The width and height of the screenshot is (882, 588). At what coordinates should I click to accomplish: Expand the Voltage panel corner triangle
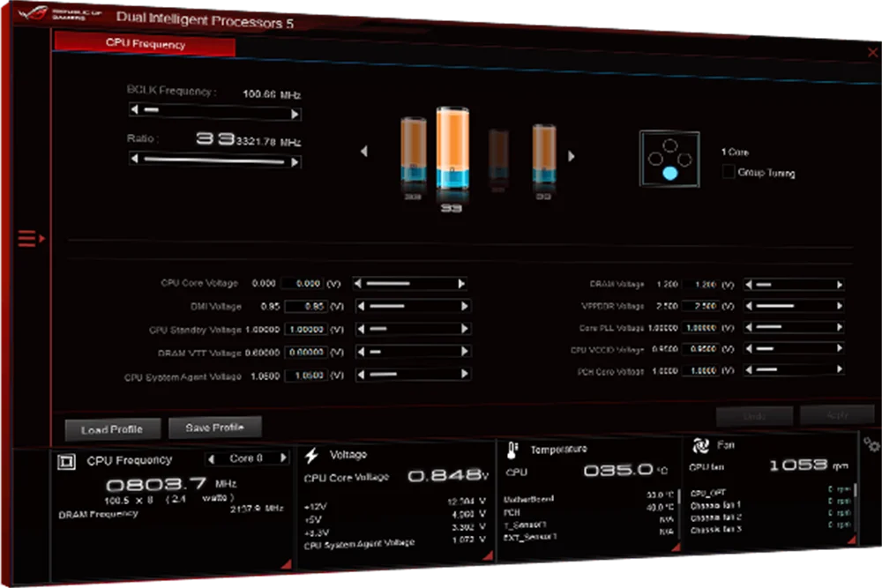coord(488,556)
